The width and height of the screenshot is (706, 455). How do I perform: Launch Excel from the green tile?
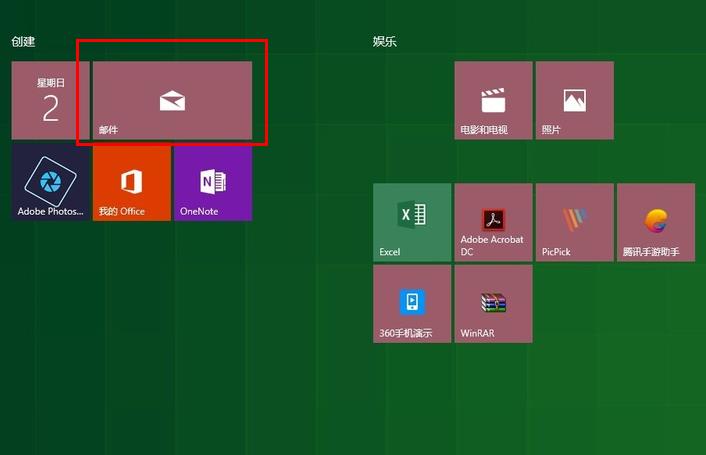(412, 222)
